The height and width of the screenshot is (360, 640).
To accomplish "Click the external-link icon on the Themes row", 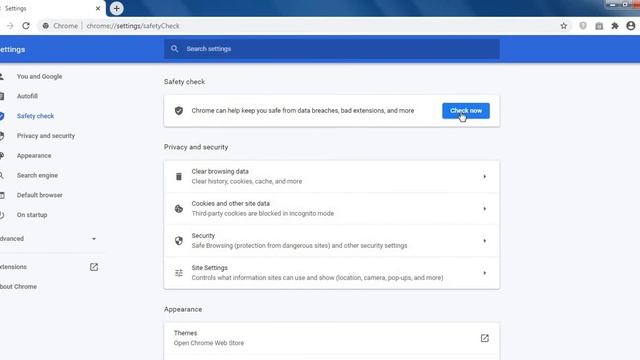I will 484,338.
